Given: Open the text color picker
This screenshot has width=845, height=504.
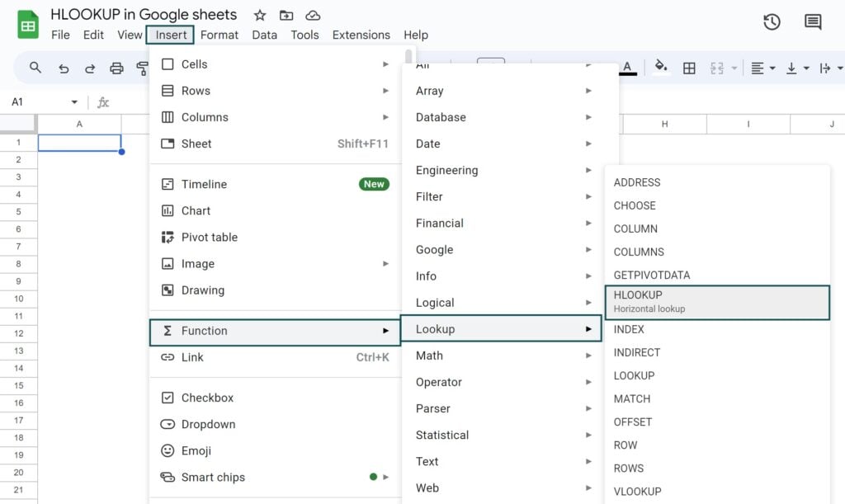Looking at the screenshot, I should 627,68.
